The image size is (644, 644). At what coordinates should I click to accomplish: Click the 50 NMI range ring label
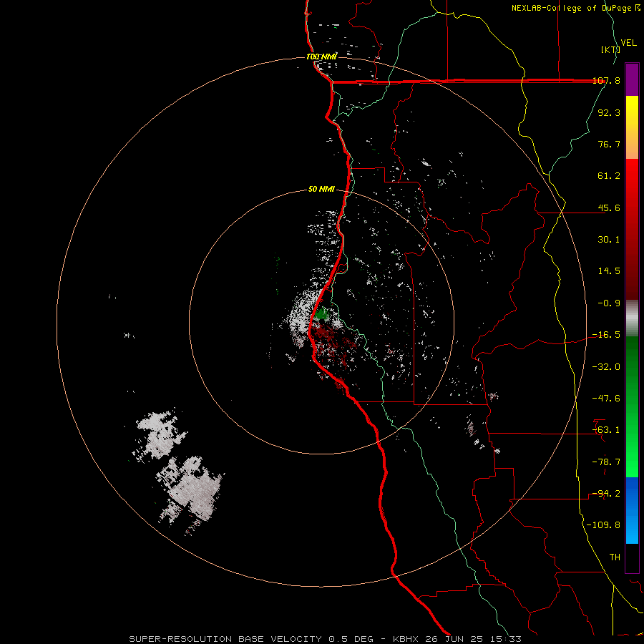point(321,189)
